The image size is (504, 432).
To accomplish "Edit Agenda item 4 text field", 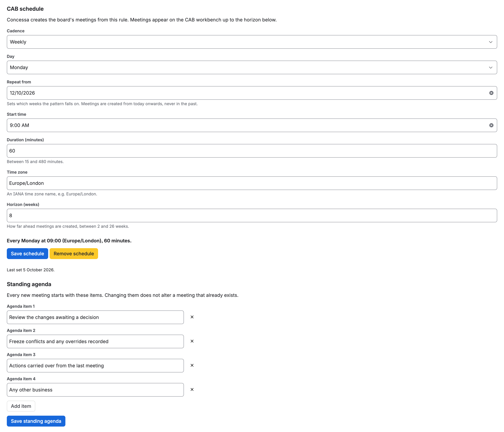I will point(95,390).
